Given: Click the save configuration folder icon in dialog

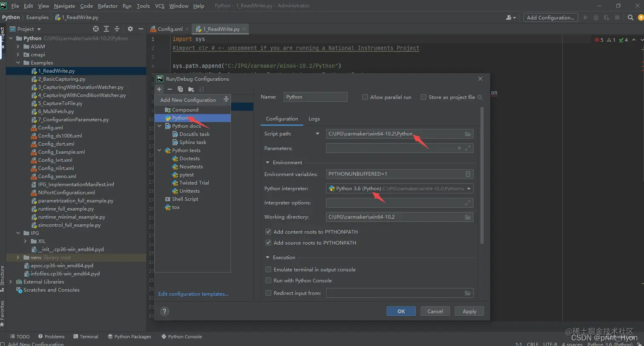Looking at the screenshot, I should coord(191,89).
